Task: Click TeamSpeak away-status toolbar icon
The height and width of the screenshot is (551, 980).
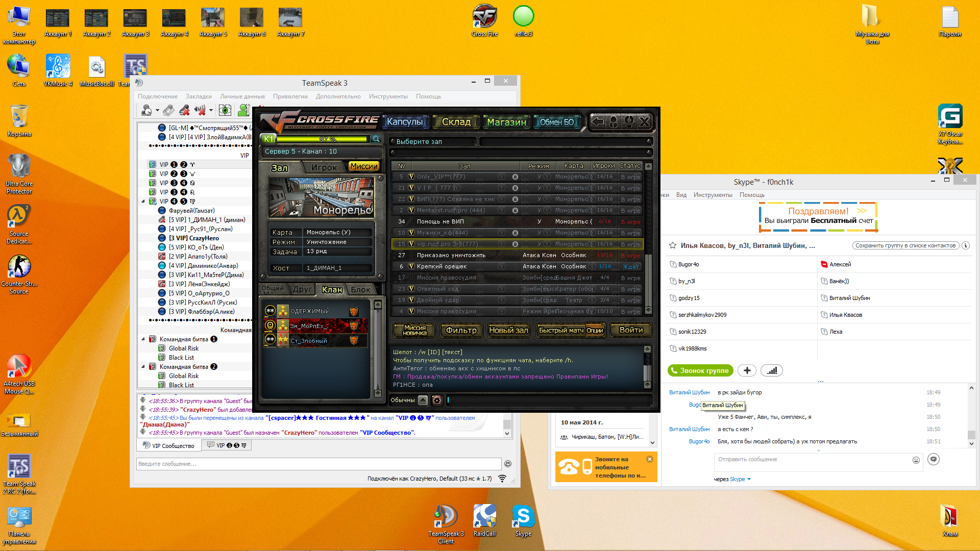Action: 146,110
